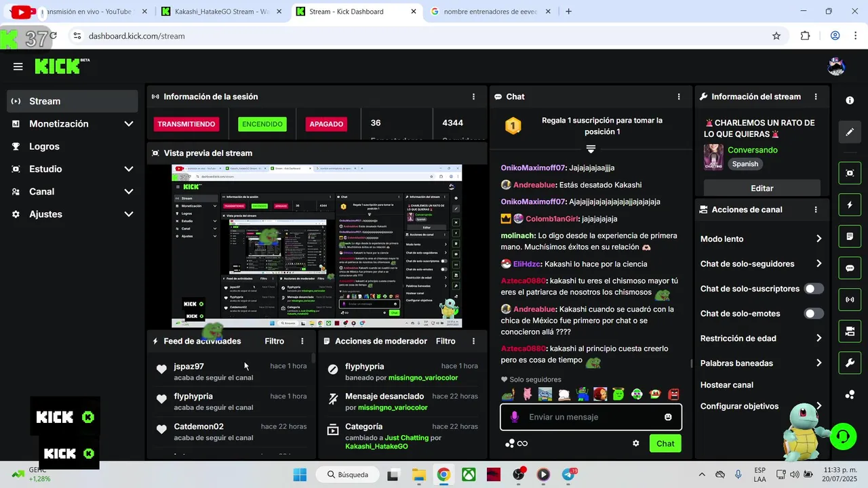Switch to the YouTube live stream browser tab
The image size is (868, 488).
[83, 12]
